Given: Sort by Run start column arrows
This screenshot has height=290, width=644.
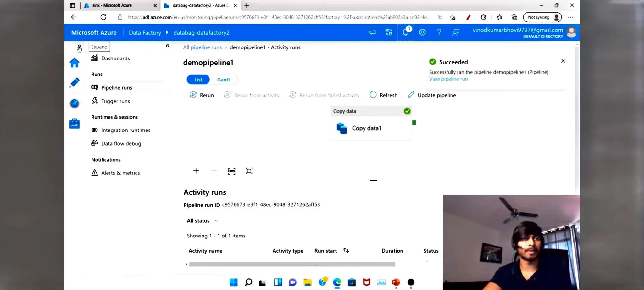Looking at the screenshot, I should point(346,250).
